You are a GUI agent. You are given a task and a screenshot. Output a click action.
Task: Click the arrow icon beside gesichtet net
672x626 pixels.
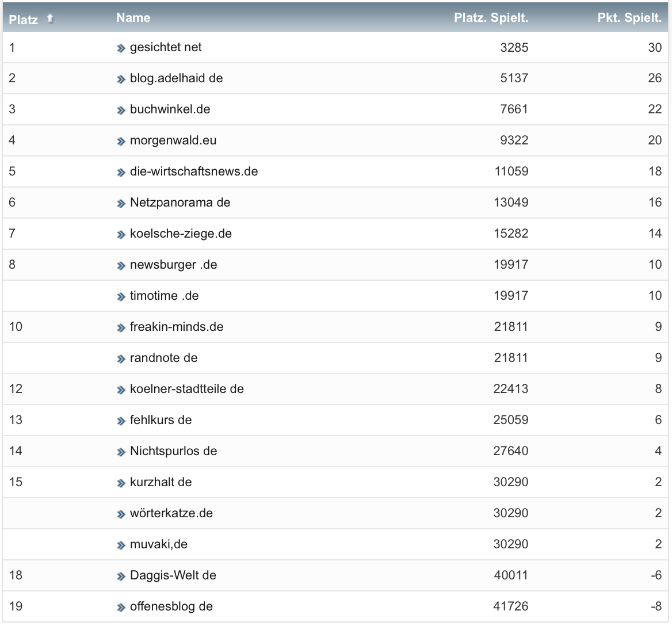[121, 48]
